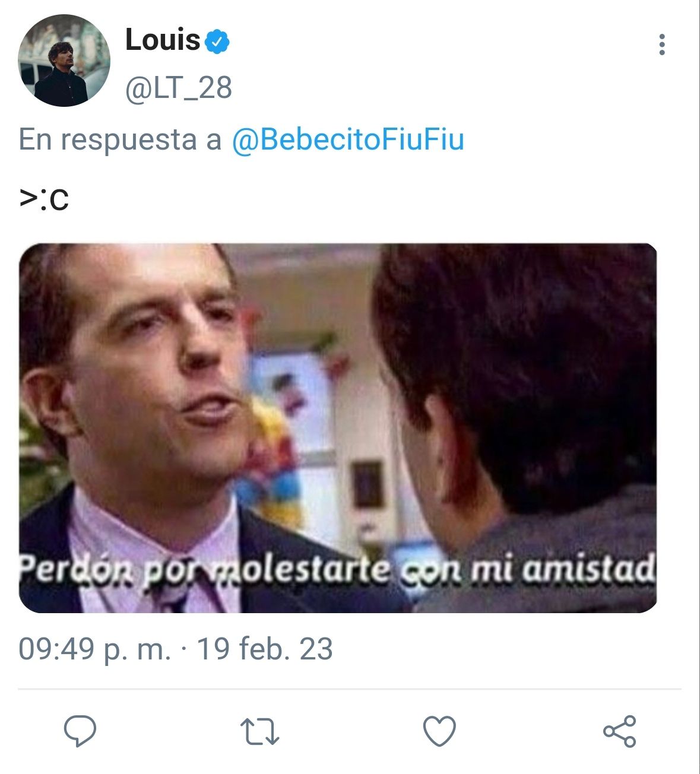Viewport: 700px width, 774px height.
Task: Open the @BebecitoFiuFiu mention link
Action: (x=348, y=139)
